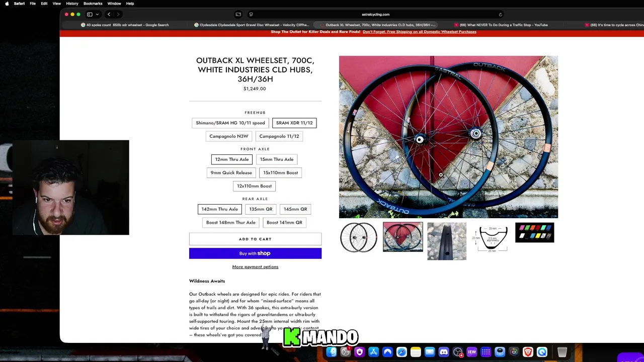Open More payment options link

click(x=255, y=267)
